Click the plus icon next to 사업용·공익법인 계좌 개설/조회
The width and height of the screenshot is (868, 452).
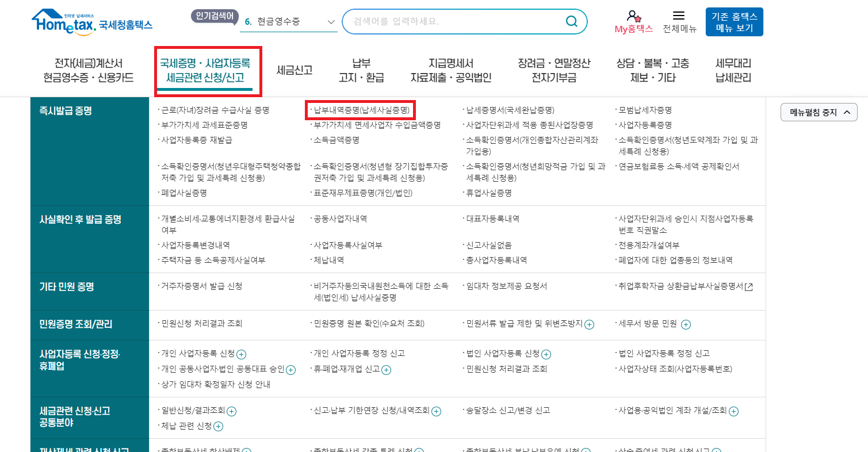(x=733, y=411)
